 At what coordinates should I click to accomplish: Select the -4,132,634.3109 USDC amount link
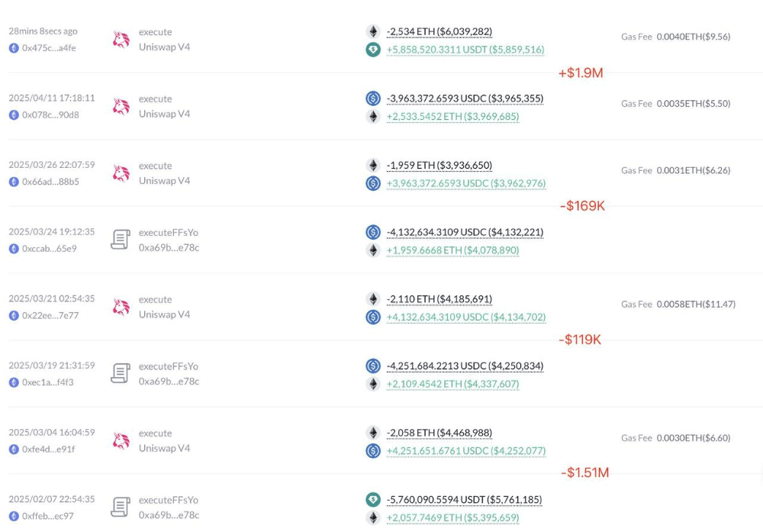click(x=465, y=232)
